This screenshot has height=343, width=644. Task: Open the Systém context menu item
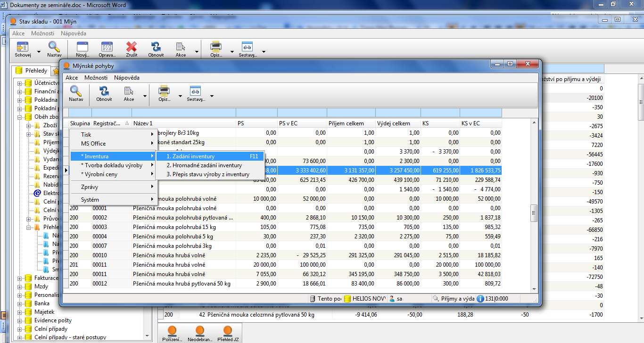pyautogui.click(x=113, y=200)
